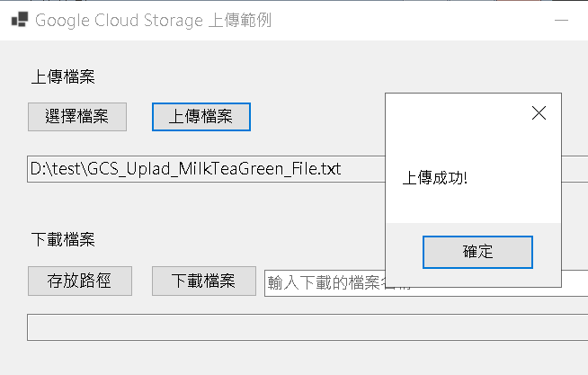Click the 下載檔案 button
The height and width of the screenshot is (375, 588).
point(204,281)
